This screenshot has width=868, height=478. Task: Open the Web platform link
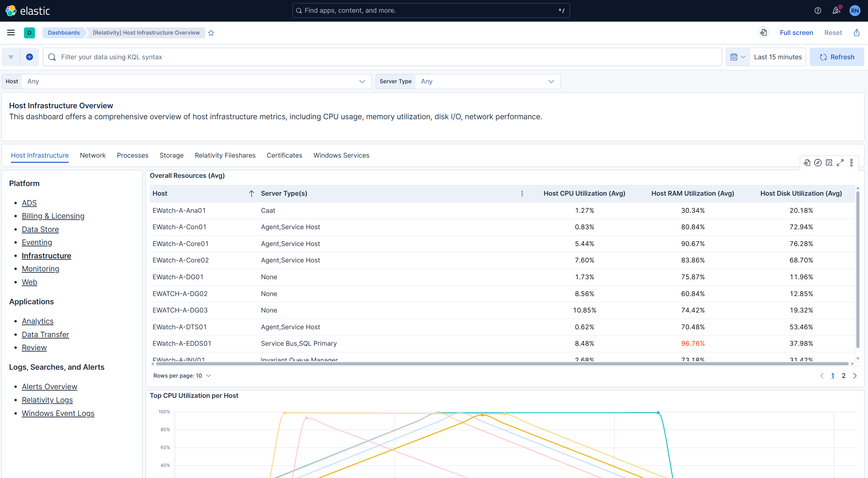click(29, 282)
